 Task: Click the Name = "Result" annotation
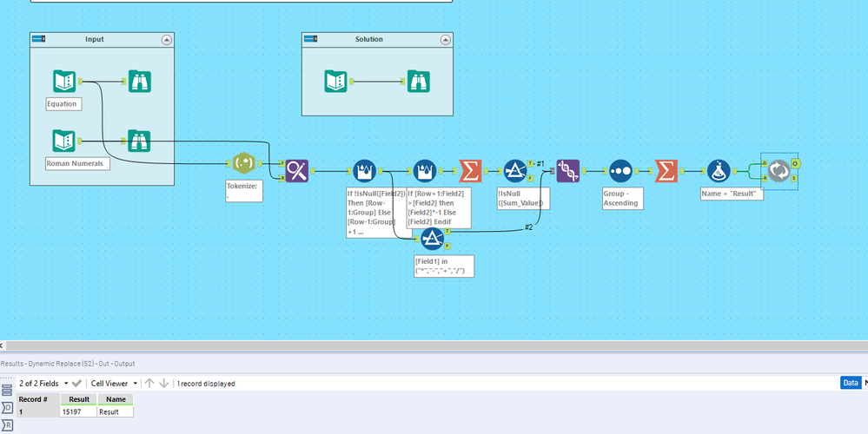click(x=732, y=194)
